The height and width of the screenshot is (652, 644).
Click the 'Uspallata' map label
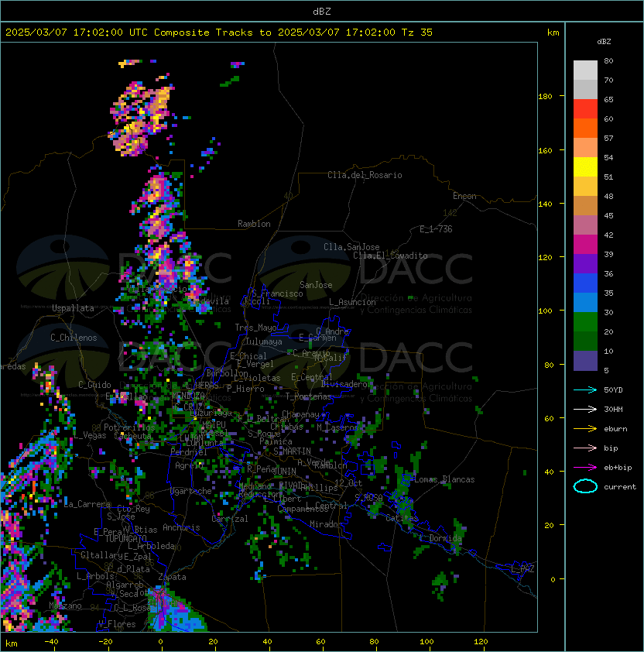pyautogui.click(x=73, y=308)
